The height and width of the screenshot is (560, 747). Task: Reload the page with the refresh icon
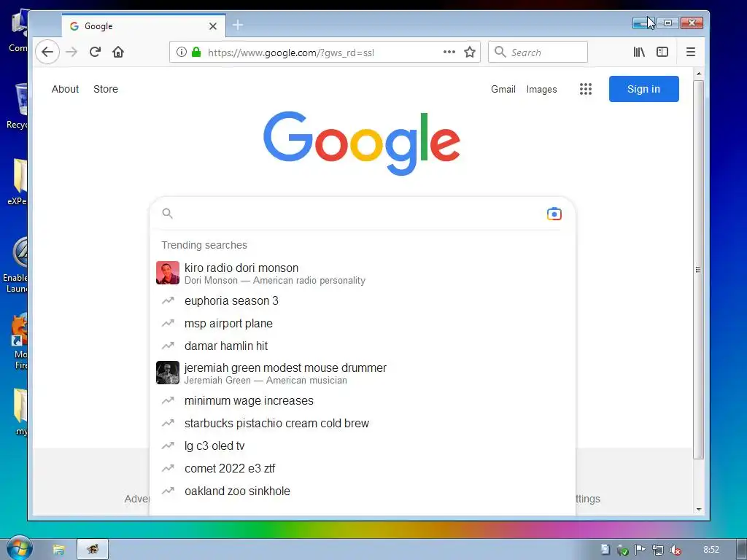click(x=95, y=52)
